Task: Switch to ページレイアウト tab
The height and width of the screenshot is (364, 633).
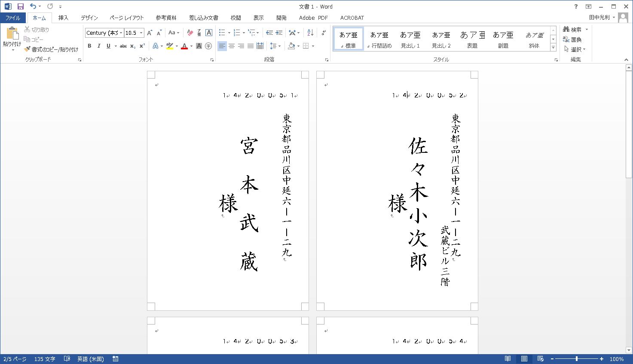Action: point(126,18)
